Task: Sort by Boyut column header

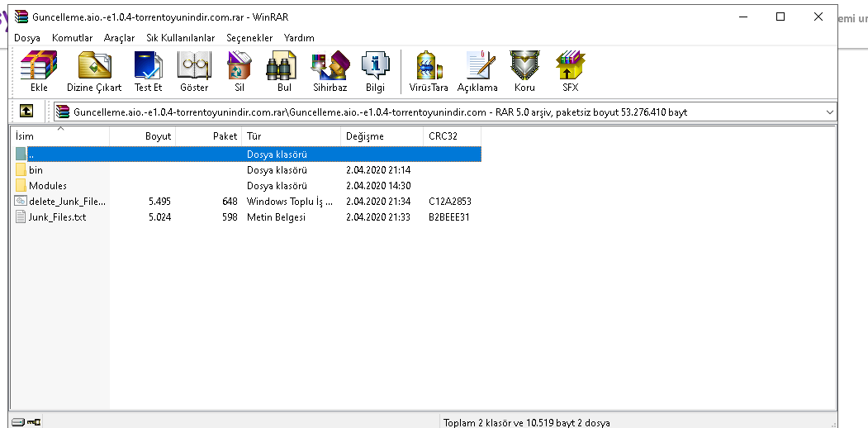Action: click(x=143, y=136)
